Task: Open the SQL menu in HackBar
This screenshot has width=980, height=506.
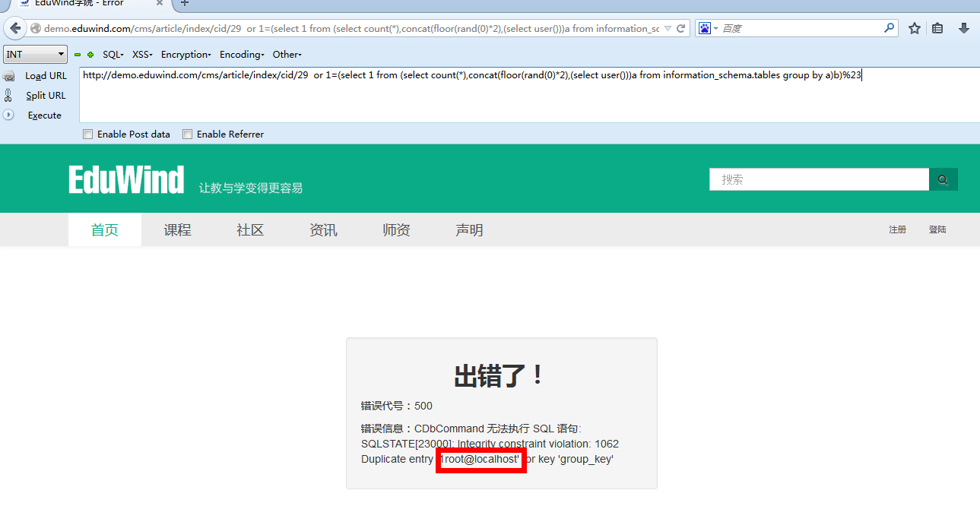Action: (x=113, y=55)
